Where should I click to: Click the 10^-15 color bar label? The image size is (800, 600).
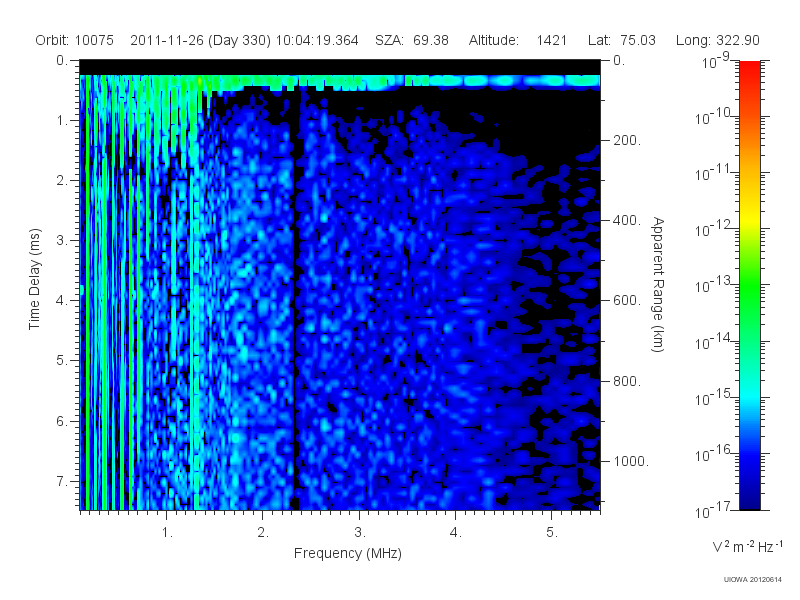click(713, 397)
